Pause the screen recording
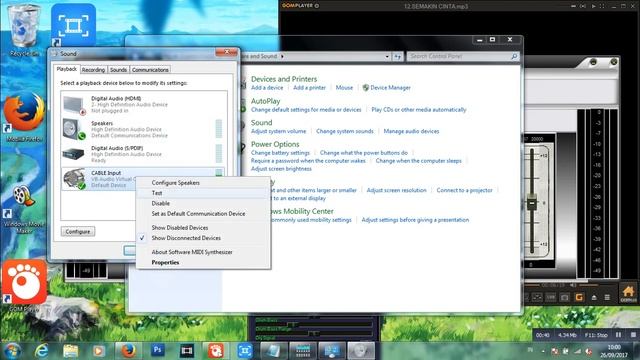Viewport: 640px width, 360px height. [618, 335]
